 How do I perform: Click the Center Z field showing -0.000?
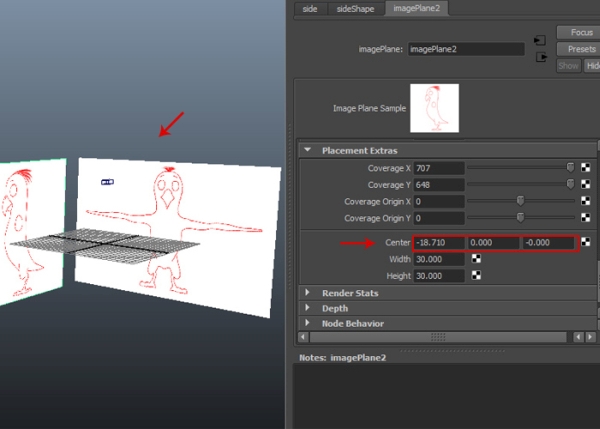point(548,243)
